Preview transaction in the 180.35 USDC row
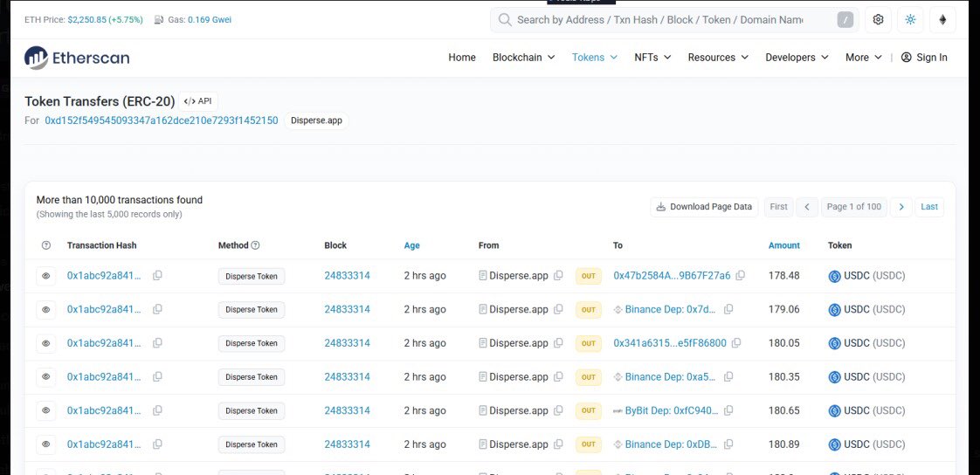Viewport: 980px width, 475px height. [46, 377]
